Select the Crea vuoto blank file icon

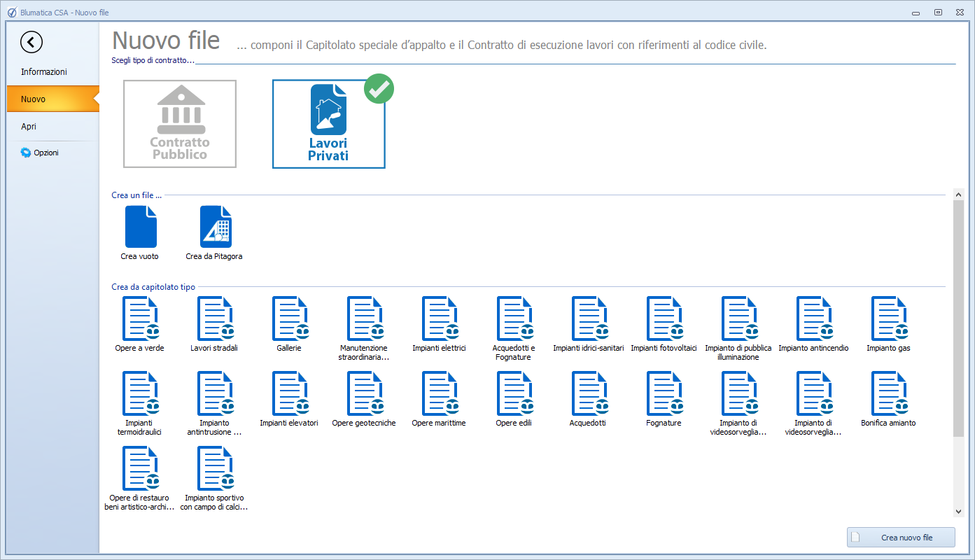tap(140, 227)
